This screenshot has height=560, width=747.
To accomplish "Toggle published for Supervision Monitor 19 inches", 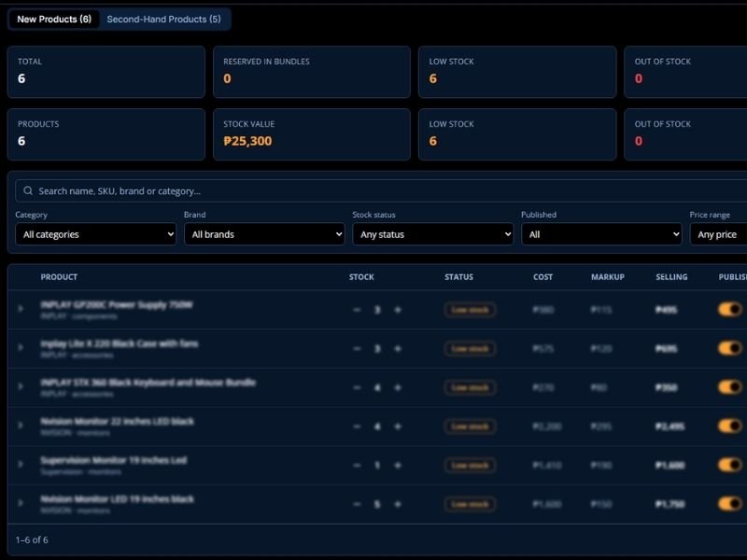I will (730, 465).
